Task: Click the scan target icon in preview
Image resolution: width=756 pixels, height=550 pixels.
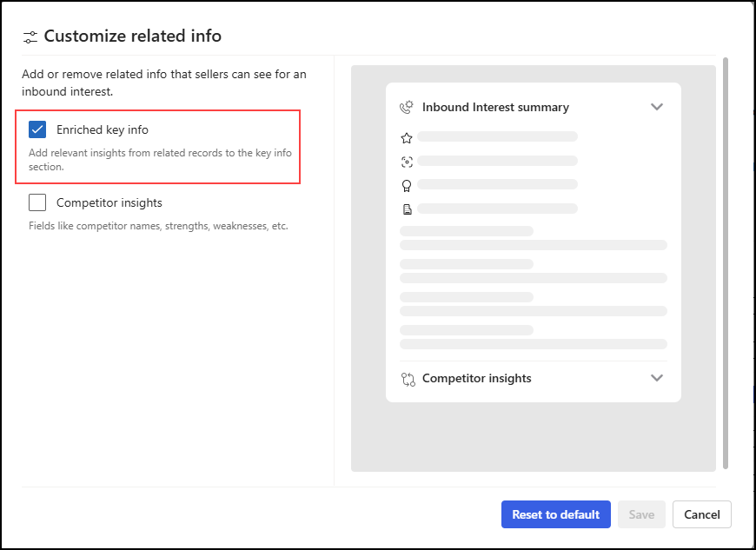Action: point(407,162)
